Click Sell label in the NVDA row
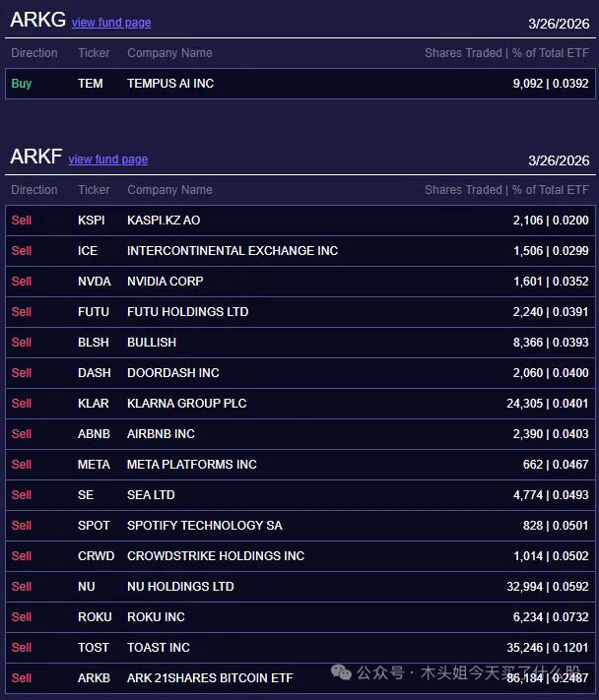Screen dimensions: 599x700 coord(22,282)
